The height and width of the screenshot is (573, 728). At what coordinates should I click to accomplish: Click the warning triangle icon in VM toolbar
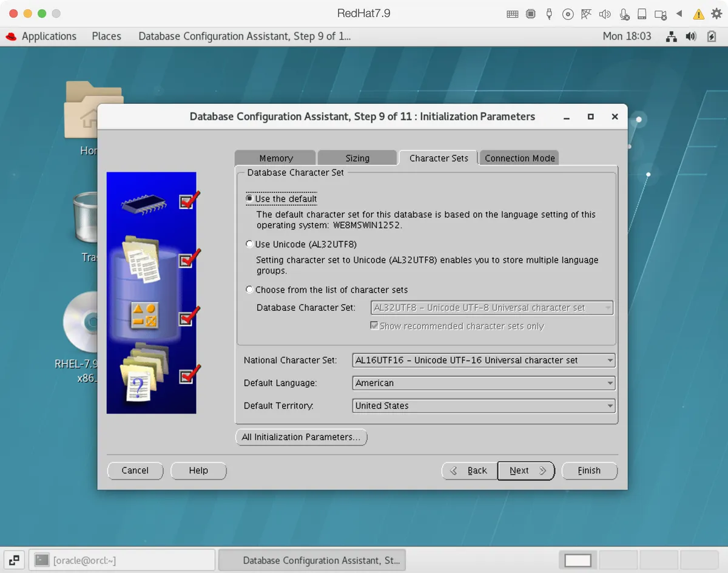tap(699, 13)
